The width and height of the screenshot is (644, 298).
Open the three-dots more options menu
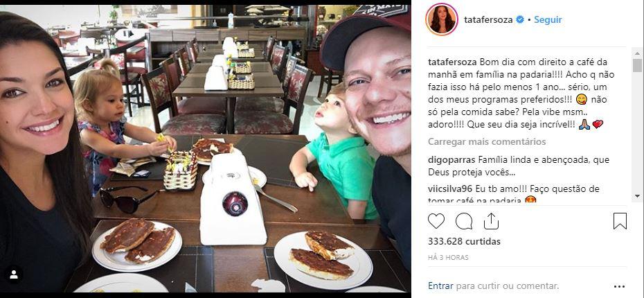619,286
